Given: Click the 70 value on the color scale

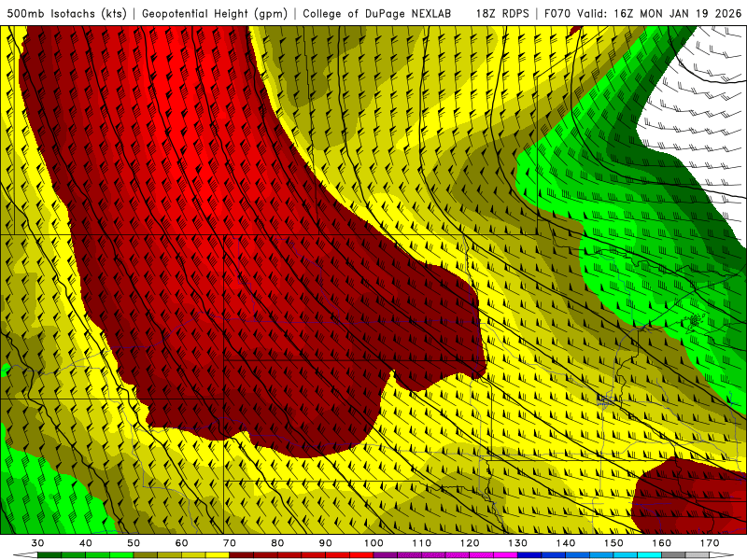Looking at the screenshot, I should click(230, 543).
